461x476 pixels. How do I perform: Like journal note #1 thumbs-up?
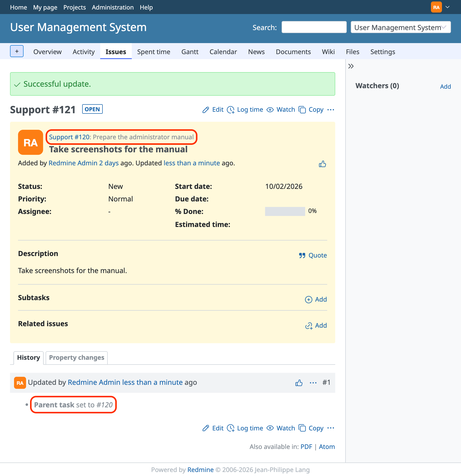(299, 383)
